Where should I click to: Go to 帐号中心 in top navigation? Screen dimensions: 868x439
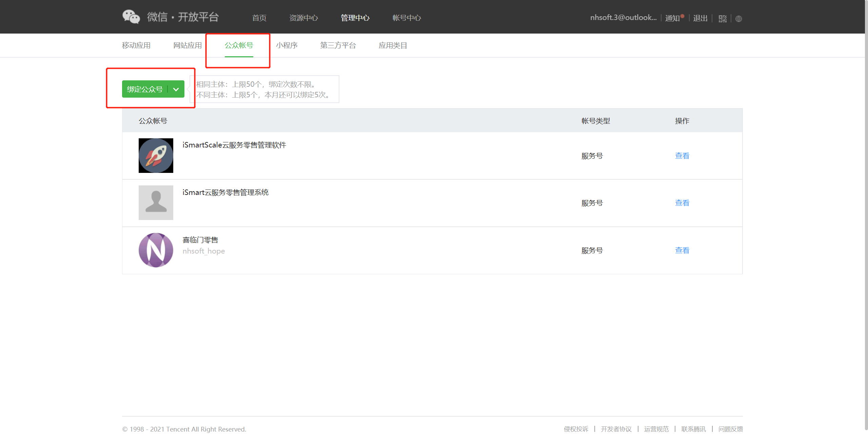pyautogui.click(x=407, y=18)
